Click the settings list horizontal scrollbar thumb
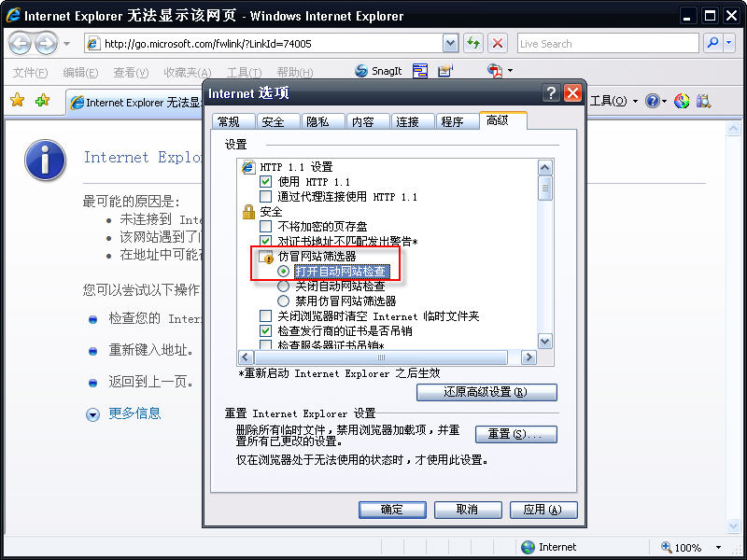Image resolution: width=747 pixels, height=560 pixels. tap(381, 357)
